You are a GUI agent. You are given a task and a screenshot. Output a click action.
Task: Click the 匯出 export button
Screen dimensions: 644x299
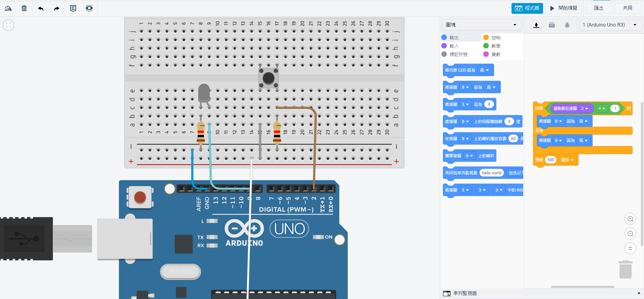(x=599, y=8)
